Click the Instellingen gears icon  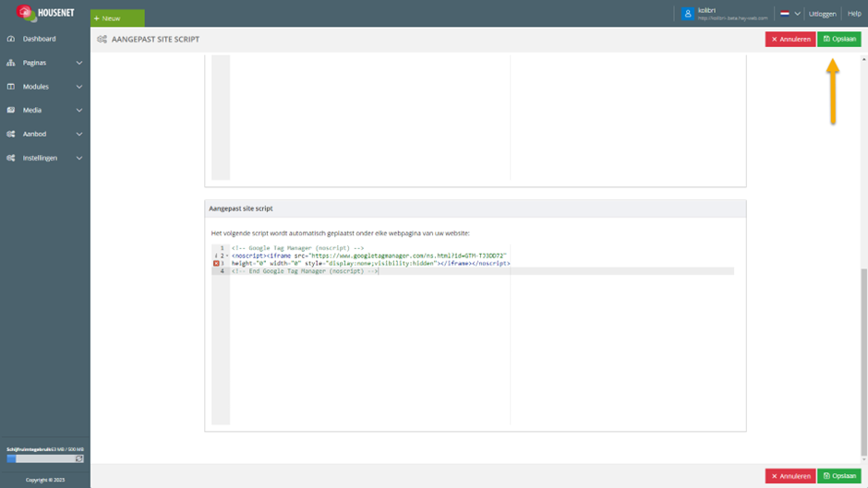click(10, 158)
